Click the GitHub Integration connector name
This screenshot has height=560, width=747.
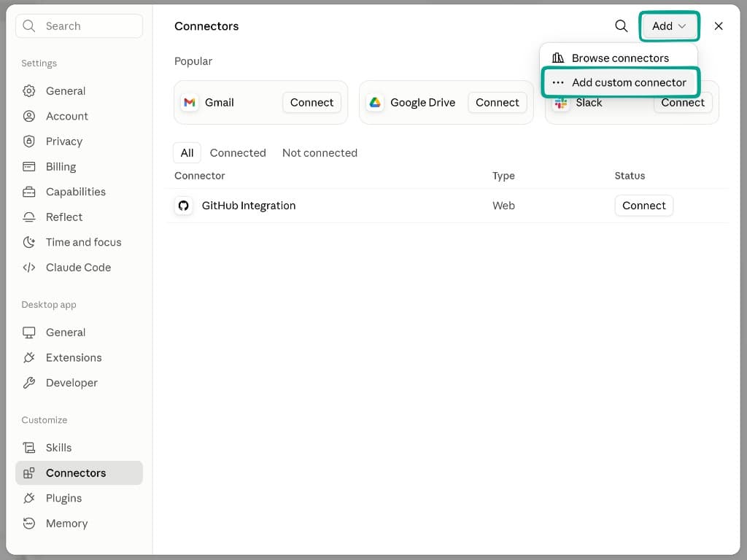tap(249, 206)
